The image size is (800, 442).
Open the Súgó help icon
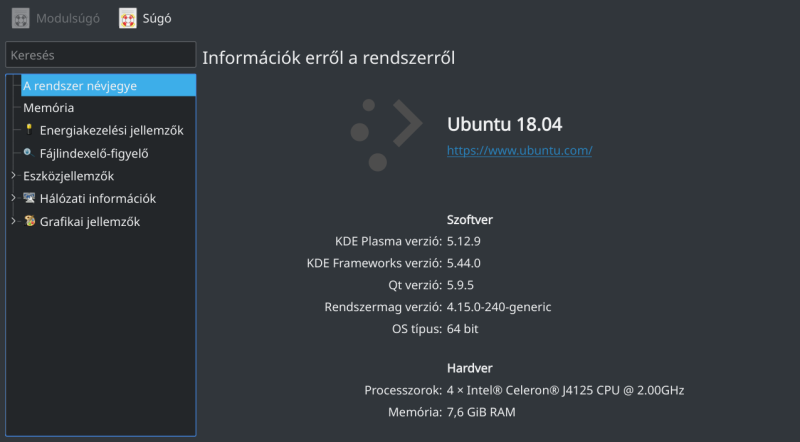tap(128, 18)
